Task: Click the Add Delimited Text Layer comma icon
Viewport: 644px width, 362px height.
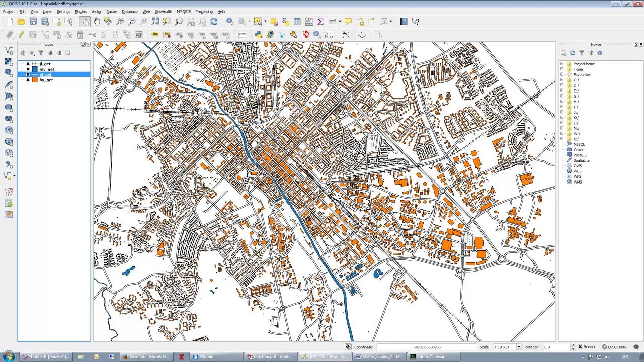Action: click(x=9, y=164)
